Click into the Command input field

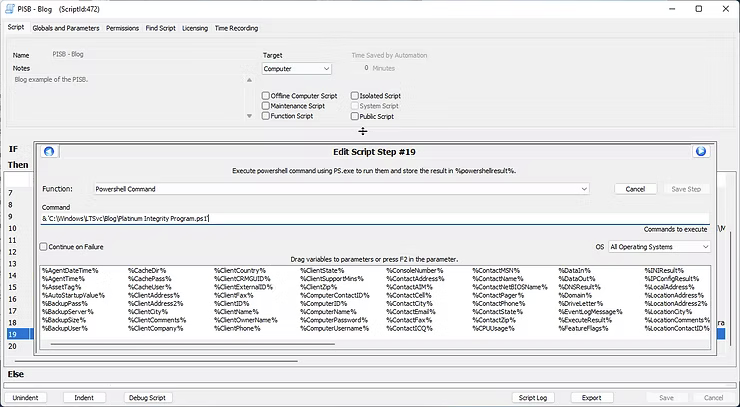click(x=375, y=219)
